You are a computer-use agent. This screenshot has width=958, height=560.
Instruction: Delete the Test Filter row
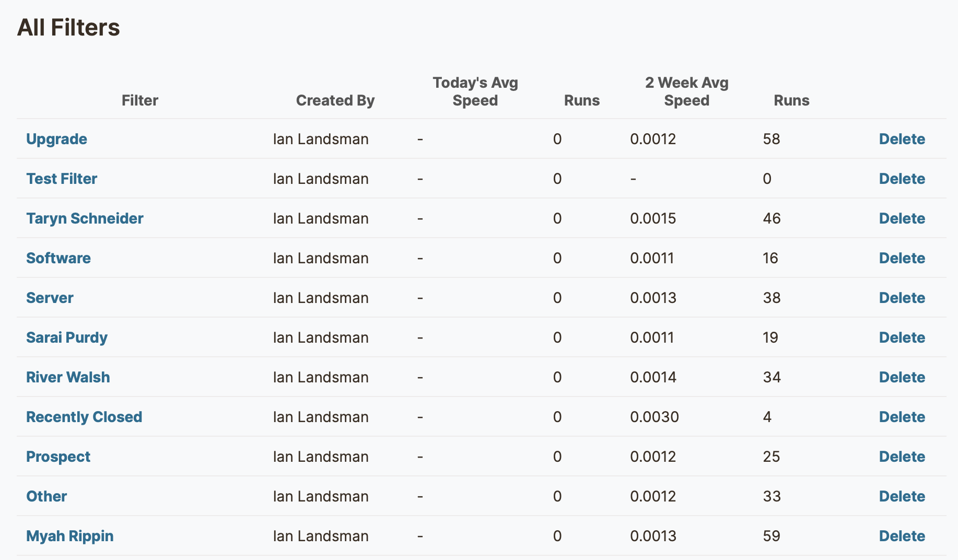coord(902,179)
